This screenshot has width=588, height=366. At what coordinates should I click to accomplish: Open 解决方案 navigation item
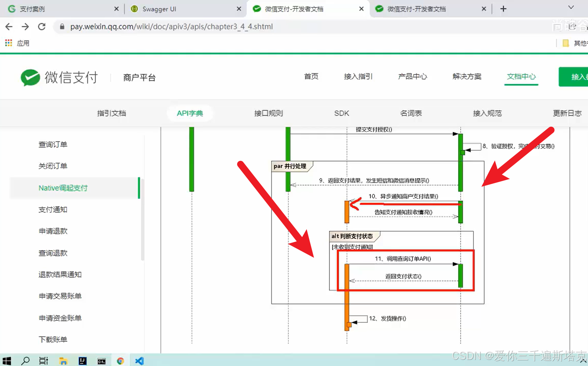pos(467,76)
